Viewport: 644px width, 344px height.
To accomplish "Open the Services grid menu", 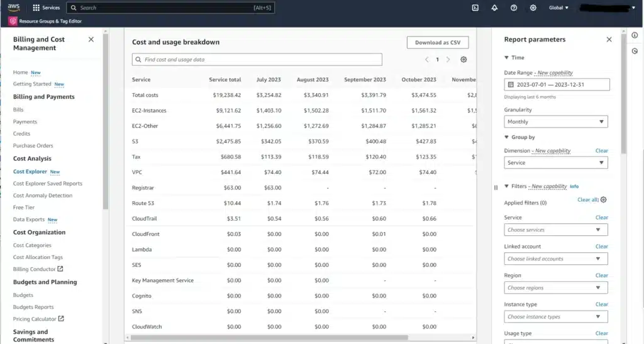I will [x=46, y=8].
